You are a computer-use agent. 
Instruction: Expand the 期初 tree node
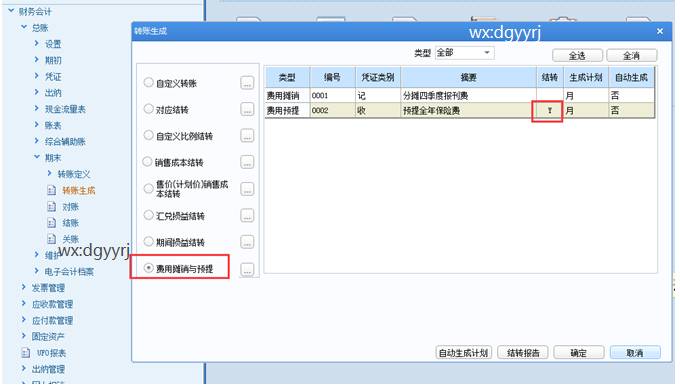point(36,59)
